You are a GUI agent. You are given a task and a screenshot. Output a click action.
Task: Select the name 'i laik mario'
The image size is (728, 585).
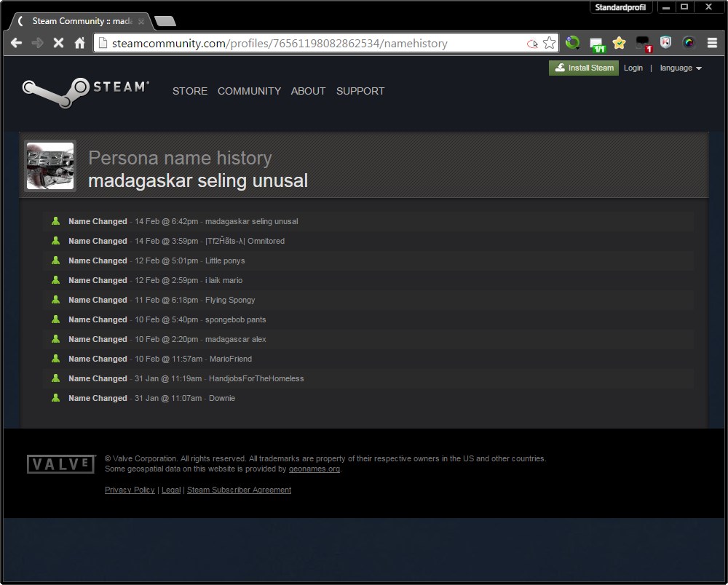223,280
